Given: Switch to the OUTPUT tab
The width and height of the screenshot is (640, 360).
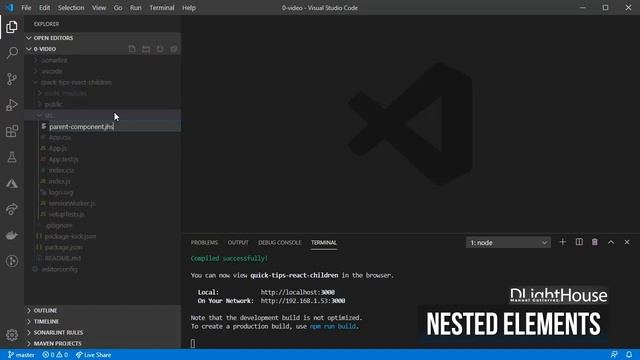Looking at the screenshot, I should coord(238,242).
